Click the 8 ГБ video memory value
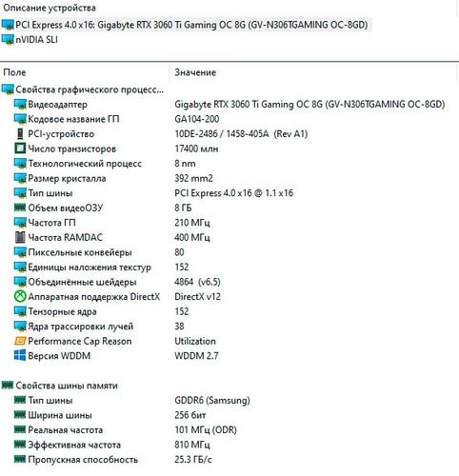The width and height of the screenshot is (459, 476). pos(183,208)
